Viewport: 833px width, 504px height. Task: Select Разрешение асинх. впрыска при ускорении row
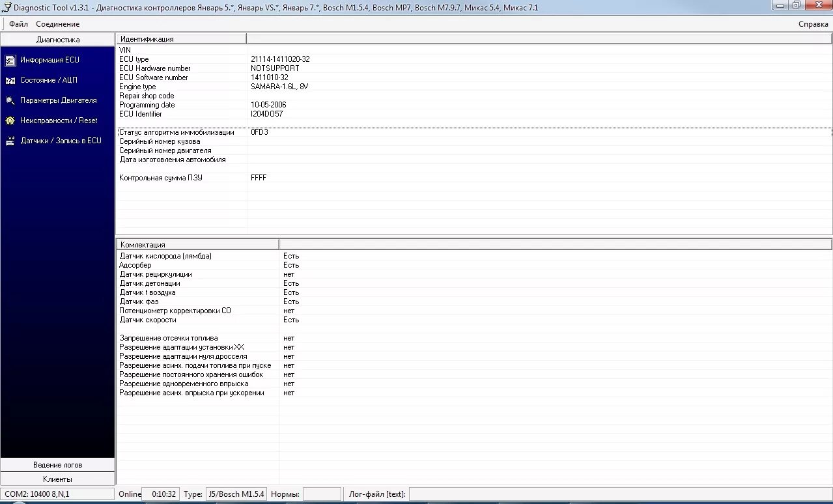click(x=474, y=393)
